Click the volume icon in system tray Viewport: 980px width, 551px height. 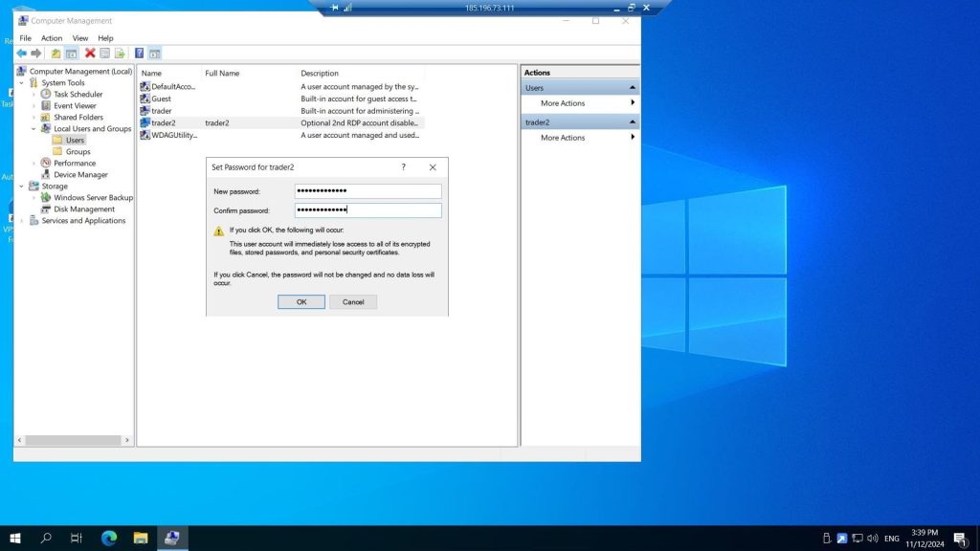872,539
